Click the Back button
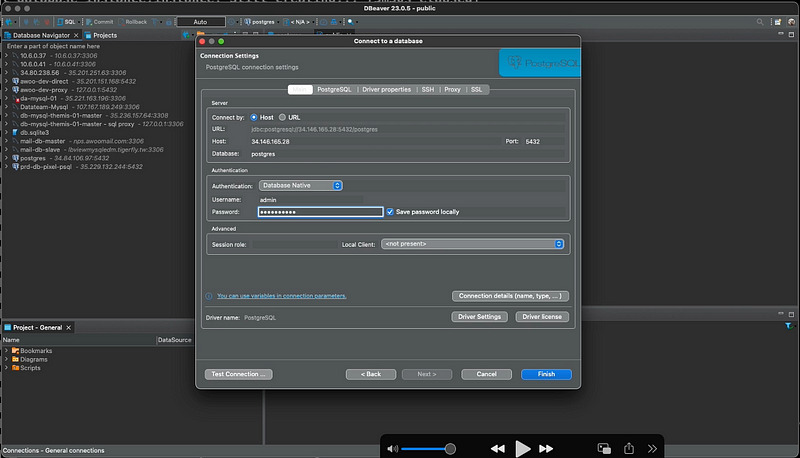The image size is (800, 458). click(371, 374)
